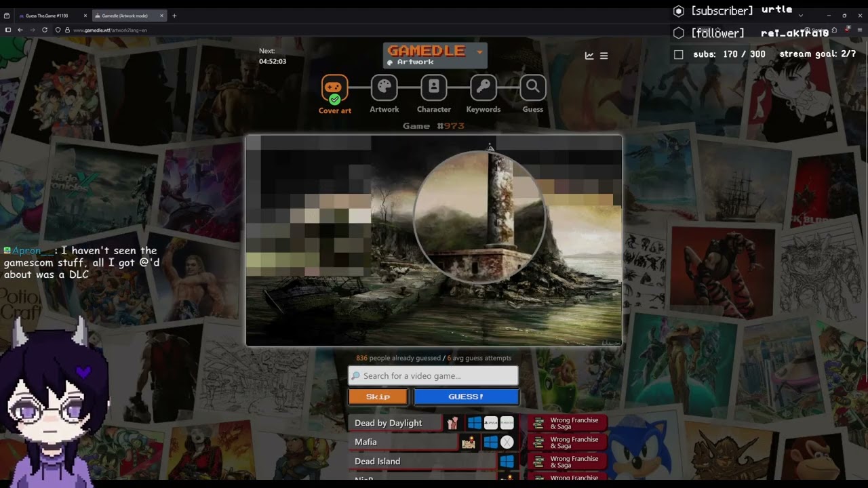Toggle the browser sidebar icon

tap(8, 30)
